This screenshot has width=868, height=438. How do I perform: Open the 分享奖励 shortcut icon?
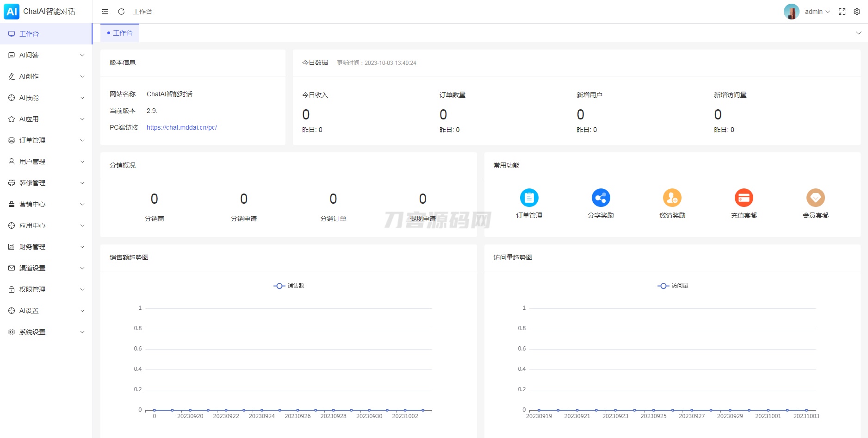(x=601, y=198)
